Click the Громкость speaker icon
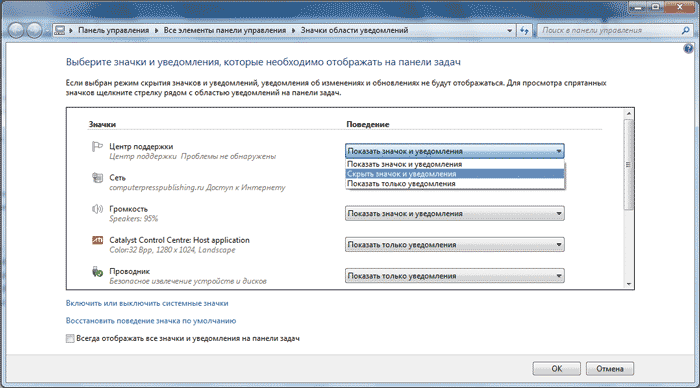Viewport: 700px width, 388px height. pyautogui.click(x=97, y=209)
